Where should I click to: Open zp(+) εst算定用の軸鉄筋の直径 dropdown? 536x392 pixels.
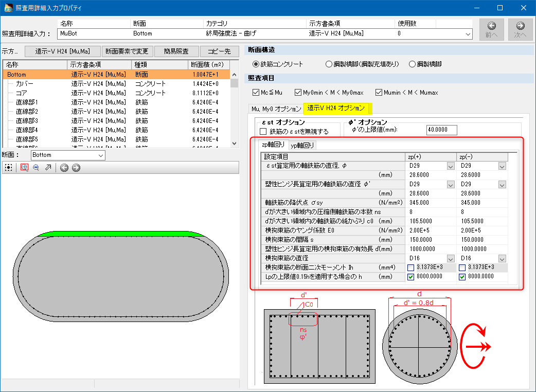pyautogui.click(x=451, y=166)
